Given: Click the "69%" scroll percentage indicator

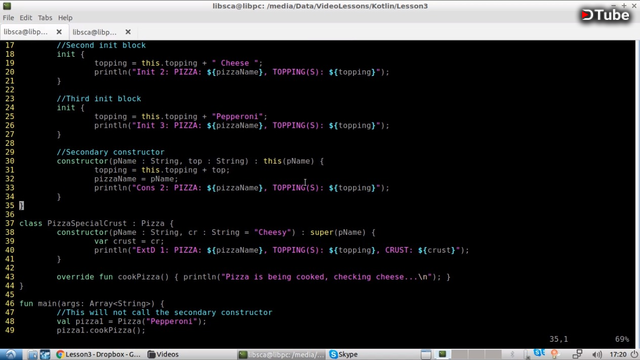Looking at the screenshot, I should point(622,339).
